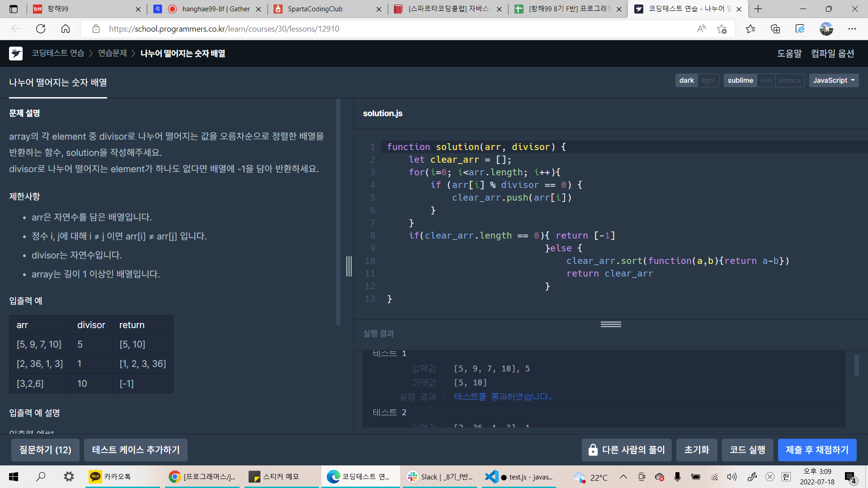This screenshot has width=868, height=488.
Task: Click 코드 실행 run code button
Action: point(747,450)
